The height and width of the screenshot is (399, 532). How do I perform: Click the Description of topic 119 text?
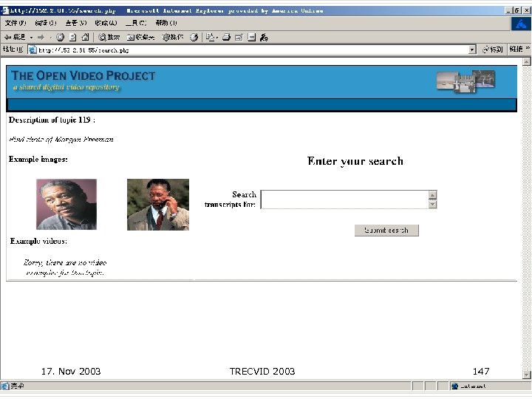point(52,120)
